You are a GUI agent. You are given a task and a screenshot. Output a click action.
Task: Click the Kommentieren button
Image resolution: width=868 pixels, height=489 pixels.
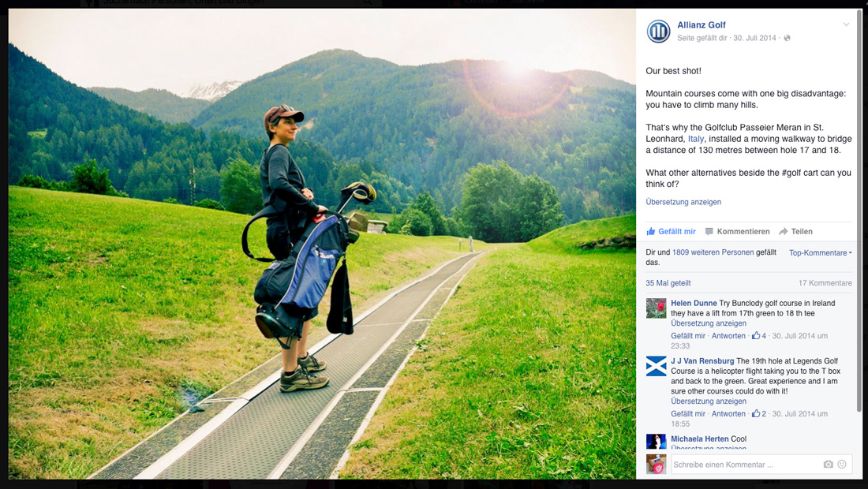pos(737,231)
